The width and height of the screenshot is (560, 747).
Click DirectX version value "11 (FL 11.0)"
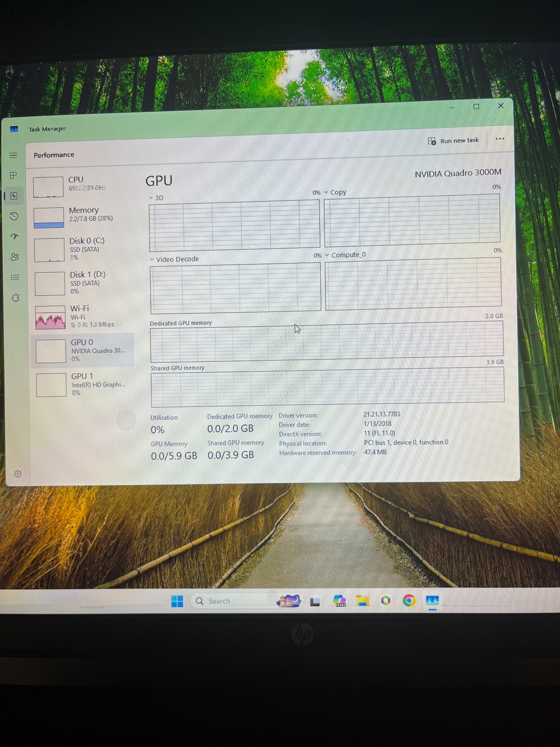pos(379,433)
